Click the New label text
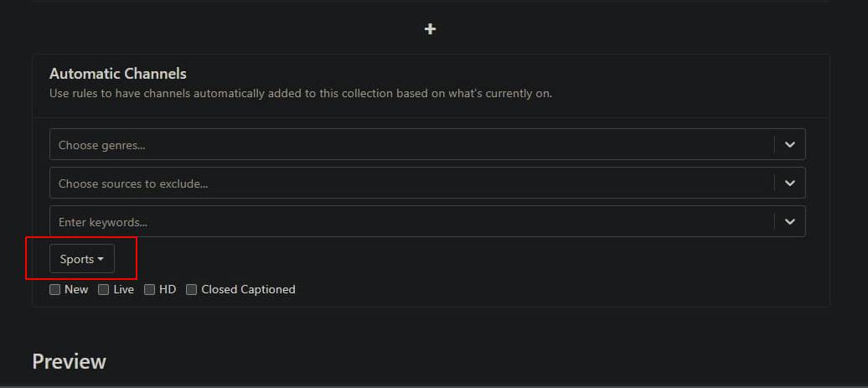The height and width of the screenshot is (388, 868). pyautogui.click(x=76, y=290)
